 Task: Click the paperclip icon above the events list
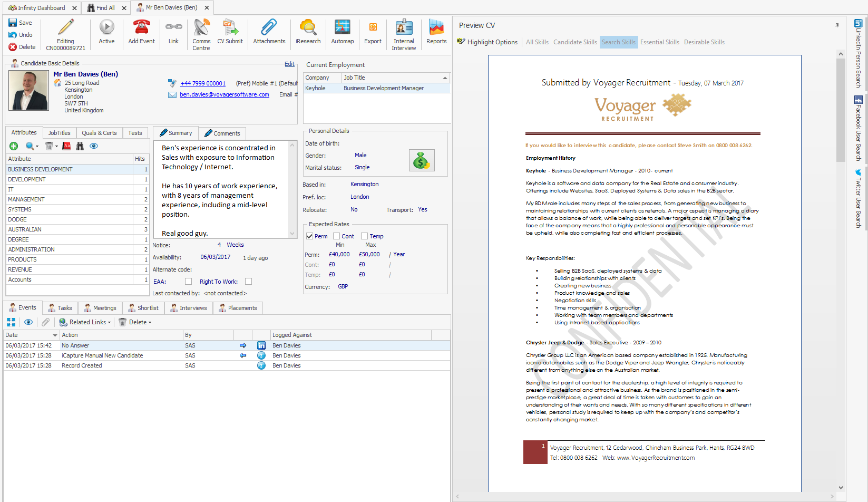coord(46,322)
